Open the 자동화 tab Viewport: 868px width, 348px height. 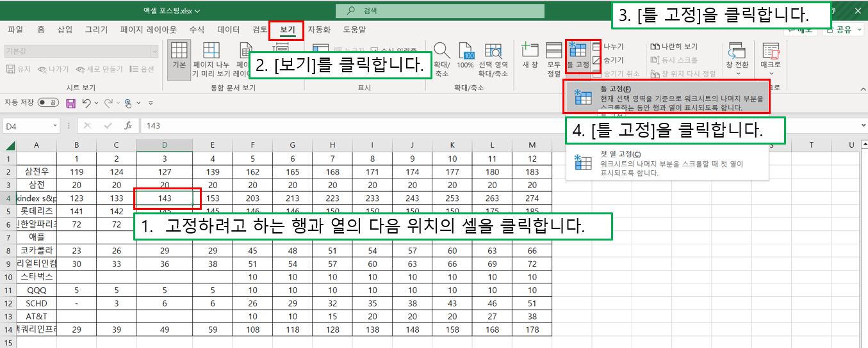319,29
